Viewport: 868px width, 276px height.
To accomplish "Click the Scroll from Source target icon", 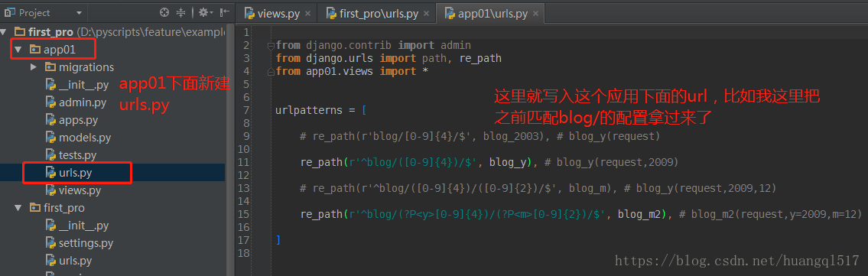I will click(164, 12).
